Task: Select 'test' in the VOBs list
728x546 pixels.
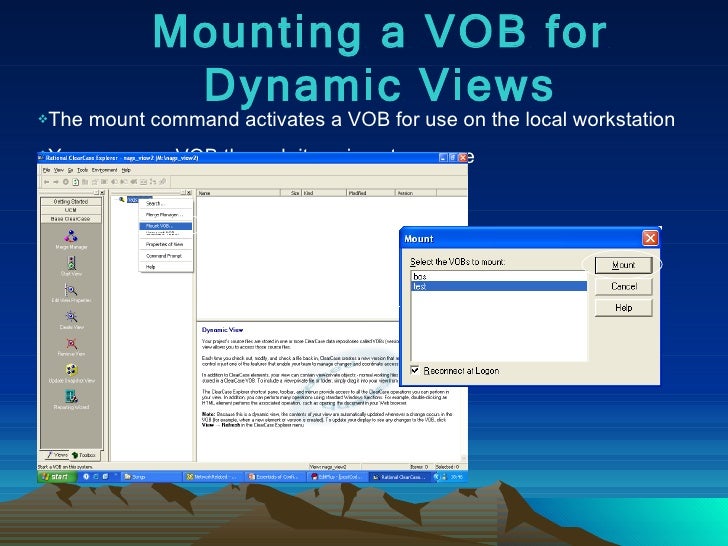Action: [499, 286]
